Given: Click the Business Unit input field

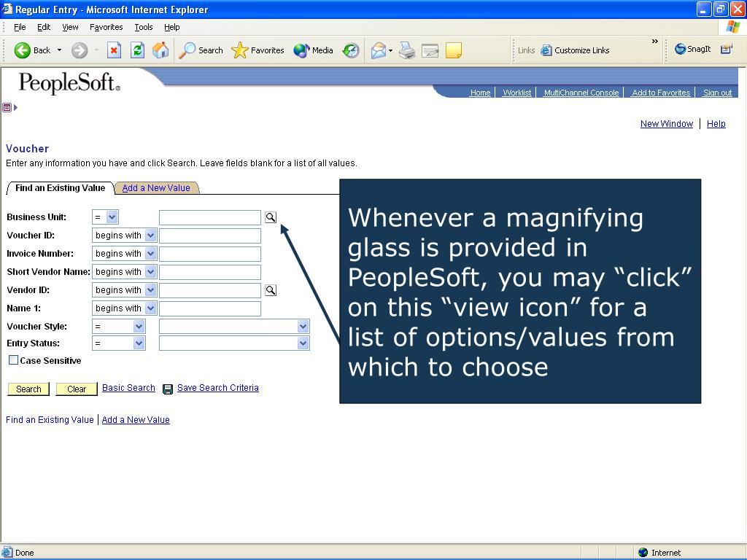Looking at the screenshot, I should pyautogui.click(x=210, y=217).
